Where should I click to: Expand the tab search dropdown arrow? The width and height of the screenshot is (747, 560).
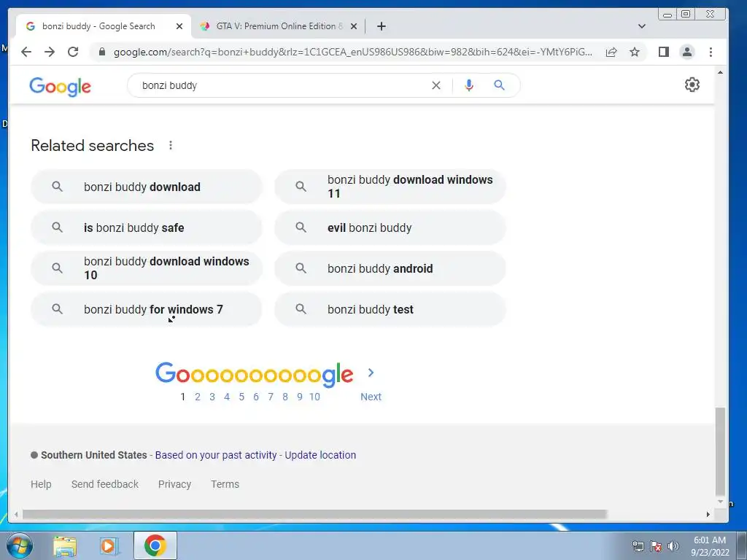[642, 26]
